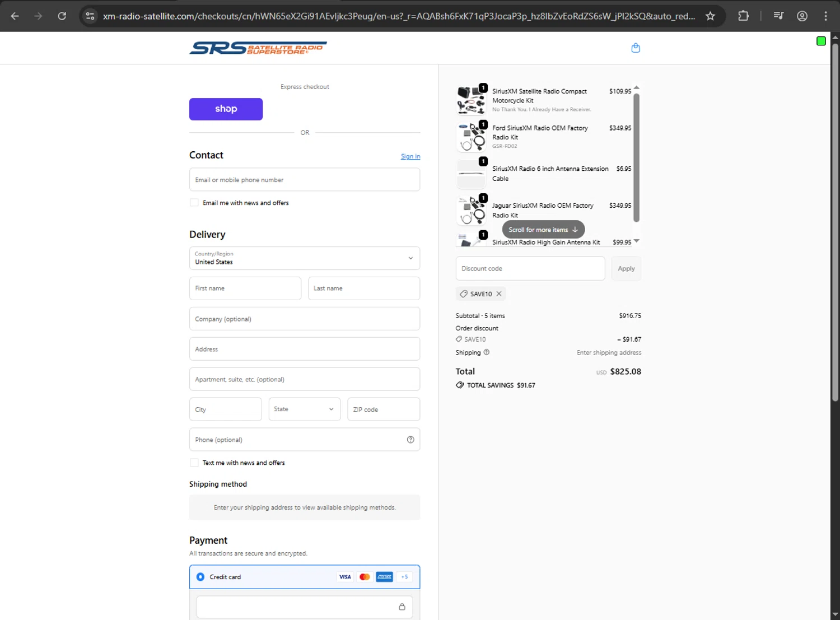Click 'Enter shipping address' text beside Shipping
The image size is (840, 620).
609,352
